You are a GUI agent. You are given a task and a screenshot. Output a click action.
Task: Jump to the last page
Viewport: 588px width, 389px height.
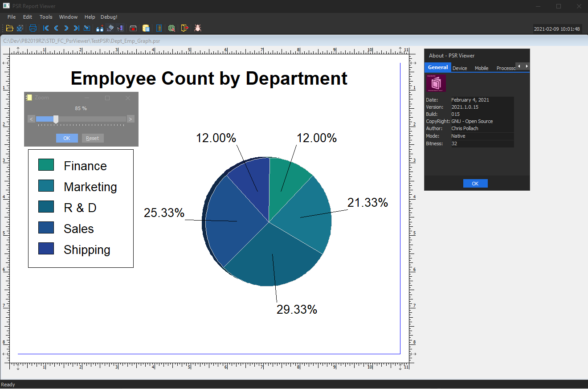click(76, 28)
